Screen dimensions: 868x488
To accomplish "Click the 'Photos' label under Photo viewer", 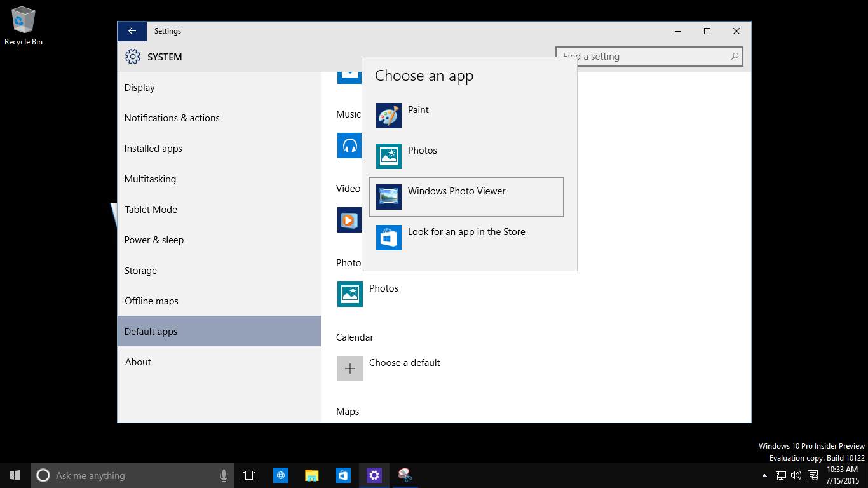I will [384, 288].
